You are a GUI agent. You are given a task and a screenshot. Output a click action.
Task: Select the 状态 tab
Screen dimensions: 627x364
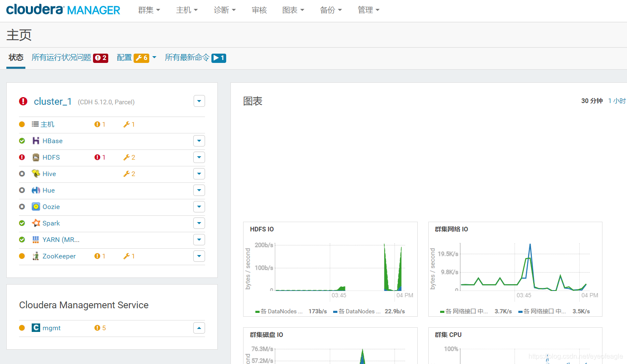click(16, 57)
